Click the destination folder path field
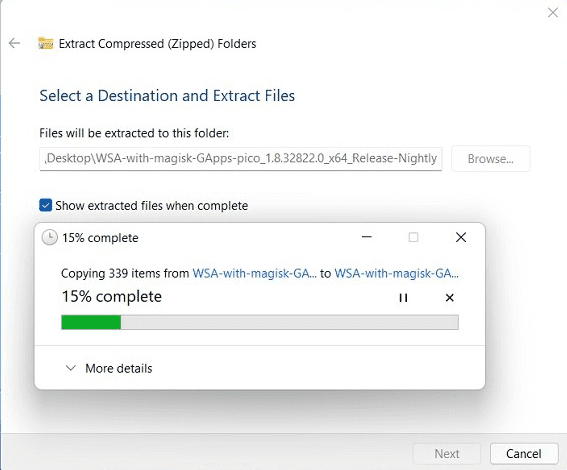 (x=241, y=158)
